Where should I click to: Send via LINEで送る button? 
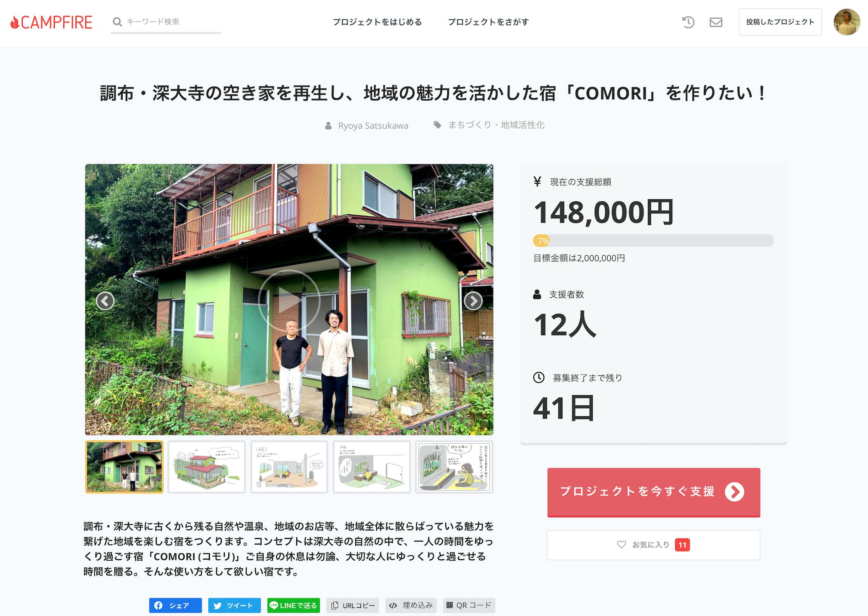(x=294, y=605)
